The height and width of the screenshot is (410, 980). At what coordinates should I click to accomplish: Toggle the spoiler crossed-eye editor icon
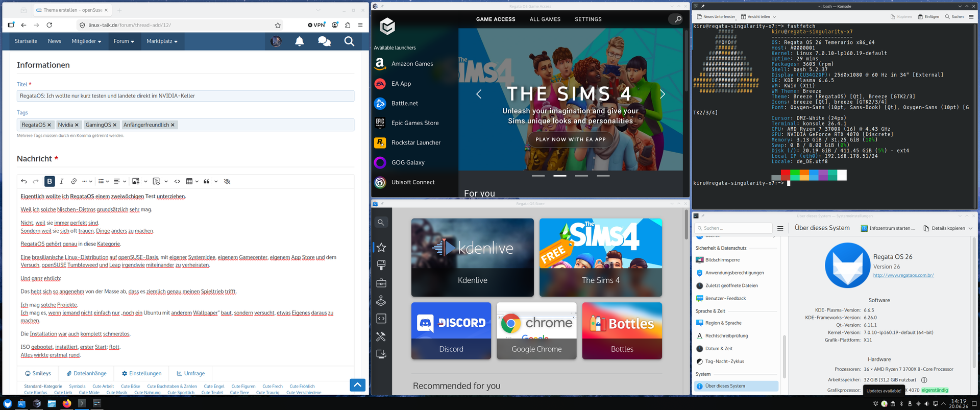227,181
